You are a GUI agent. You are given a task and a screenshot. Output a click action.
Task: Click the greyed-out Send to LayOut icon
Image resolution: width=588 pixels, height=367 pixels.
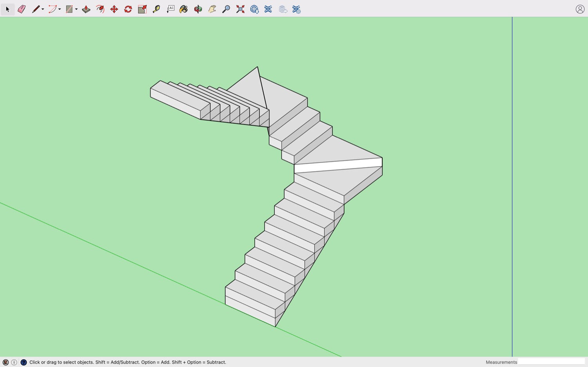point(283,9)
